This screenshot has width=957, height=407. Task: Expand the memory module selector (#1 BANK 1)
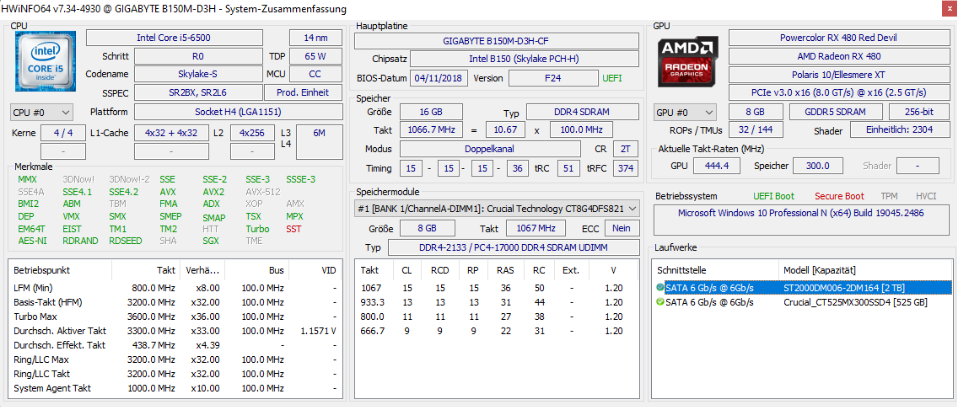pos(496,209)
